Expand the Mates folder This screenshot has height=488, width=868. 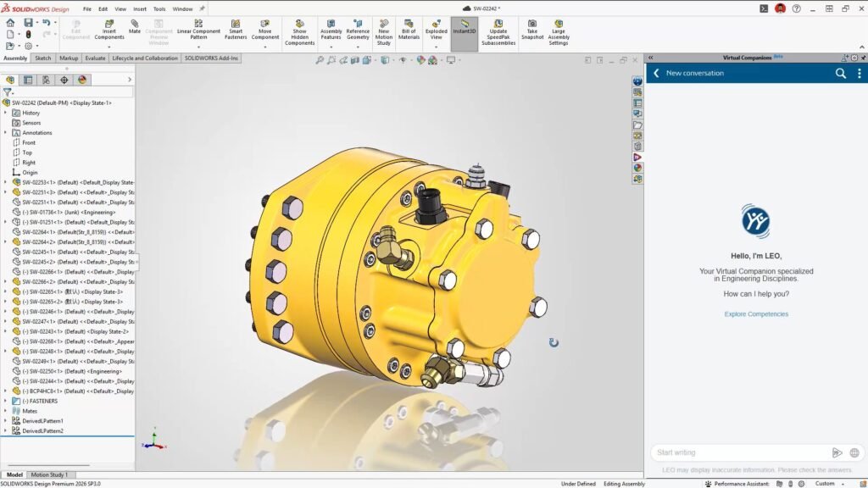[x=6, y=411]
